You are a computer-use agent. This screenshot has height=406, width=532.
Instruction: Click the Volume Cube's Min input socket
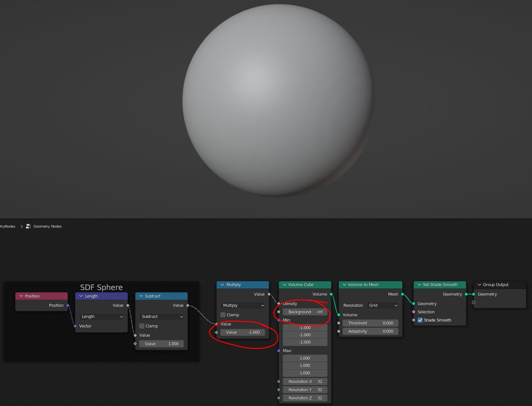coord(279,320)
